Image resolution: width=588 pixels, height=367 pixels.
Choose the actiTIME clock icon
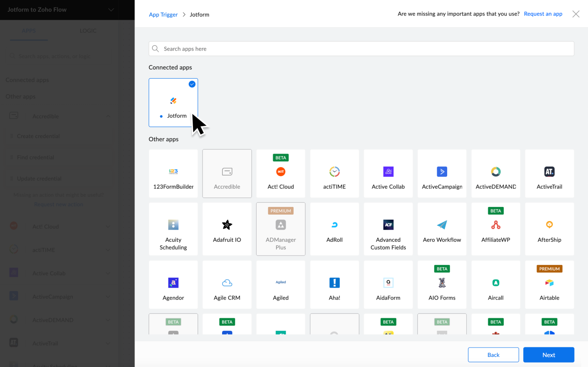click(334, 172)
